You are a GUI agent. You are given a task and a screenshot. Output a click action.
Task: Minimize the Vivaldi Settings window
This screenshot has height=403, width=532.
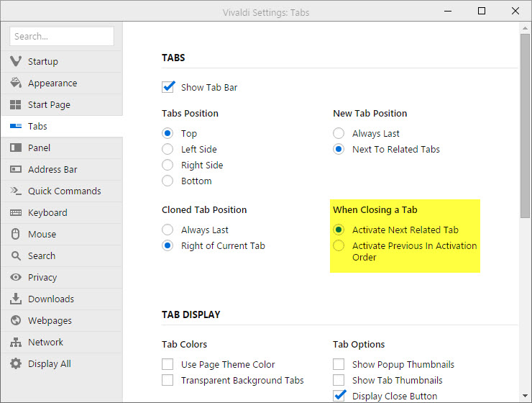448,12
